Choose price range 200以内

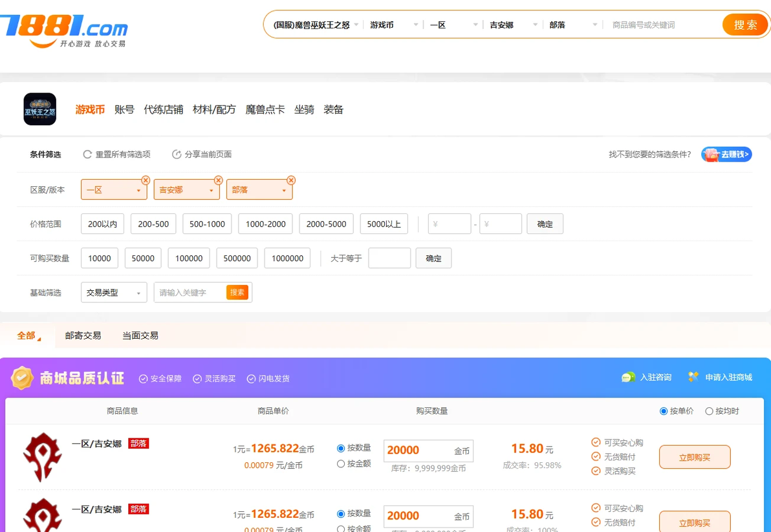103,224
